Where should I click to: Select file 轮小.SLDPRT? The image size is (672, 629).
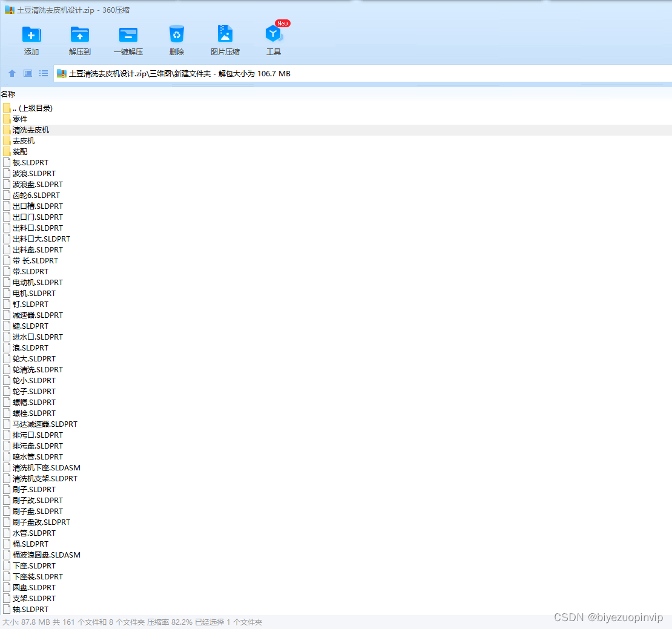[x=35, y=380]
